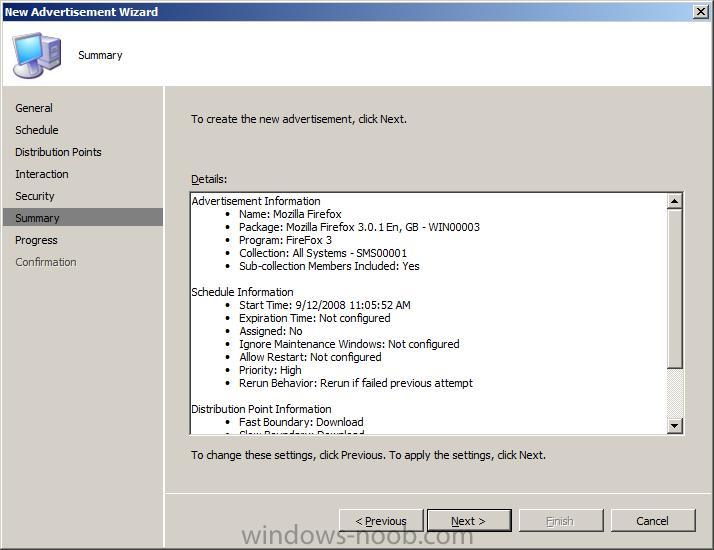
Task: Click 'Expiration Time: Not configured' line
Action: (x=315, y=318)
